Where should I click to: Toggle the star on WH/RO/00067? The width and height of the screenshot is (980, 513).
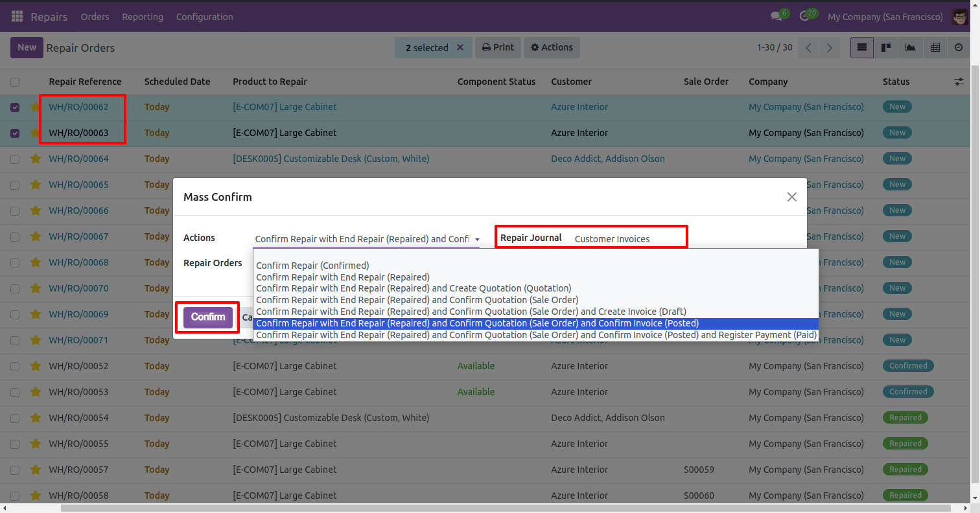(36, 236)
